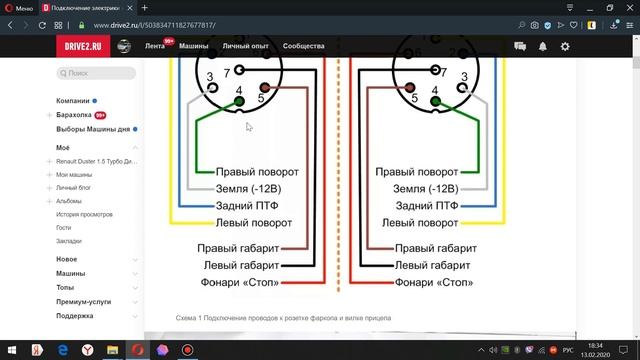
Task: Open the user avatar profile
Action: pos(124,46)
